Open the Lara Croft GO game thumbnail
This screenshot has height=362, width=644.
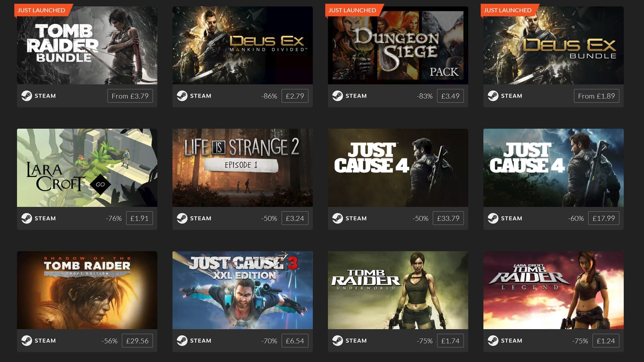pyautogui.click(x=87, y=168)
